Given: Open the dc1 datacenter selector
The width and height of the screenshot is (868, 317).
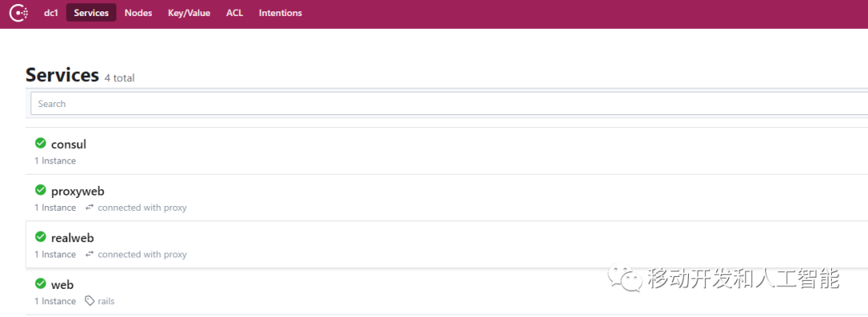Looking at the screenshot, I should [x=51, y=13].
